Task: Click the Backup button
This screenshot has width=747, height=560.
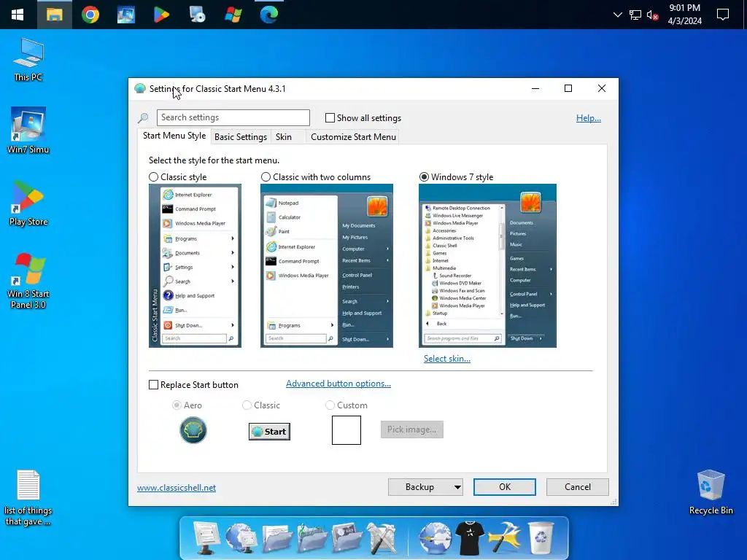Action: coord(419,487)
